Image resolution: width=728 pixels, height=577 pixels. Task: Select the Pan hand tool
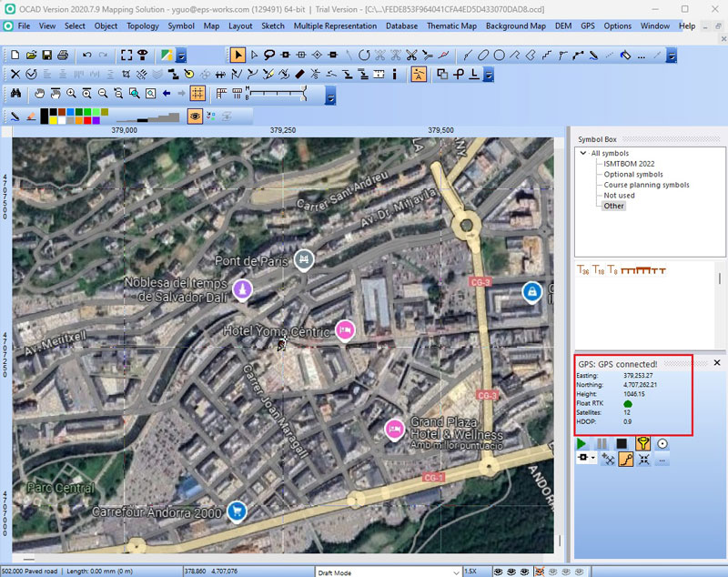[x=39, y=94]
